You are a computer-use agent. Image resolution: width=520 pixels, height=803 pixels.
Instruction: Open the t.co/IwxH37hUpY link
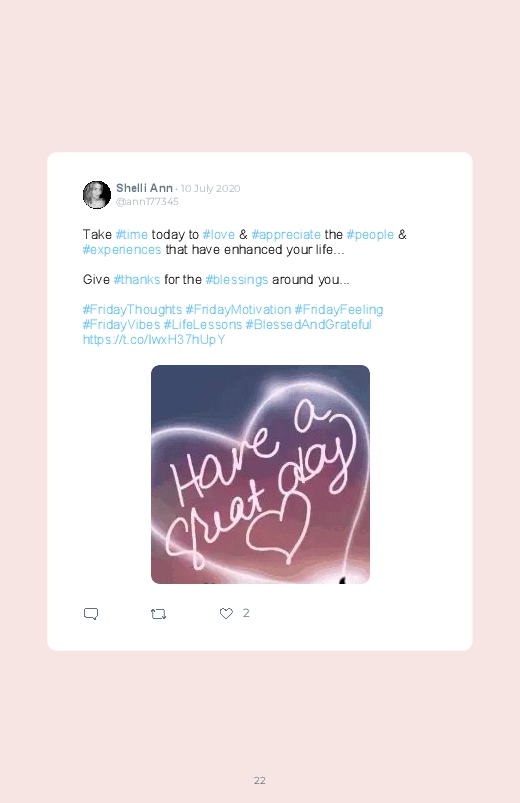pyautogui.click(x=154, y=340)
